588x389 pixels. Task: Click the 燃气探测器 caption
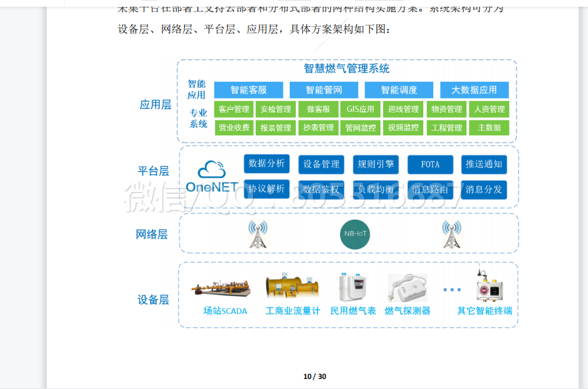pos(407,311)
